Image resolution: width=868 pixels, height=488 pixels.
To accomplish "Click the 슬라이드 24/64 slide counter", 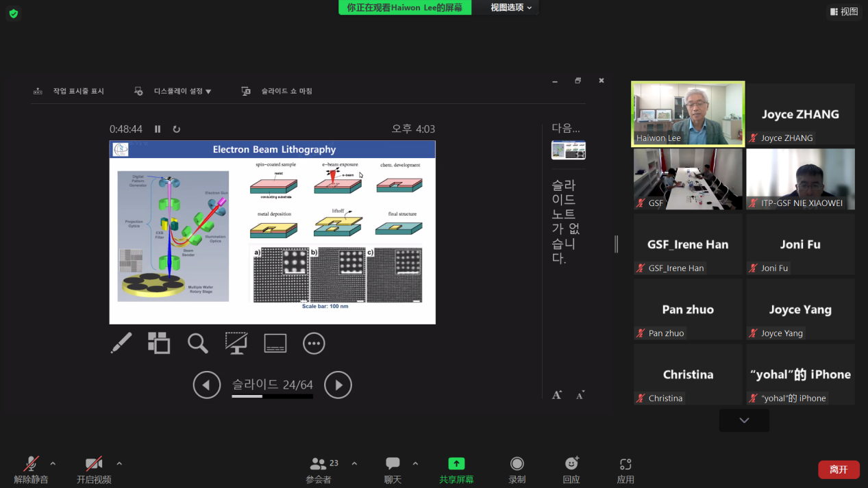I will click(273, 385).
